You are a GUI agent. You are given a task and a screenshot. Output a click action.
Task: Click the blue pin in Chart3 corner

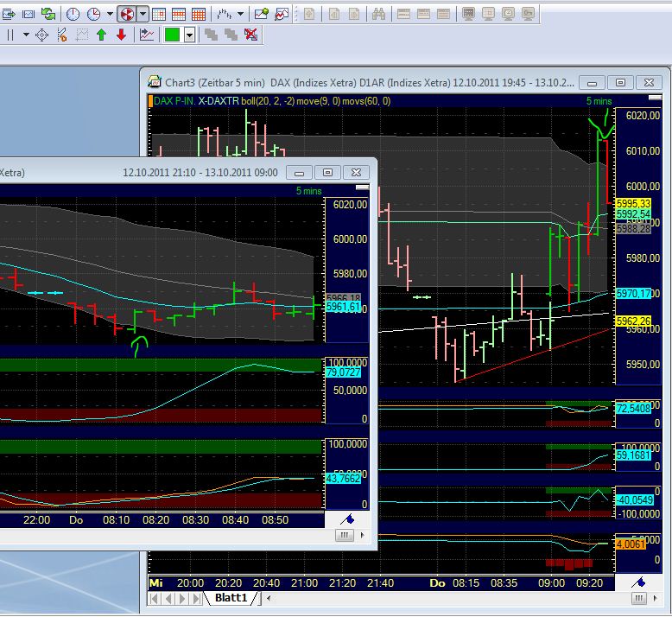click(x=640, y=583)
